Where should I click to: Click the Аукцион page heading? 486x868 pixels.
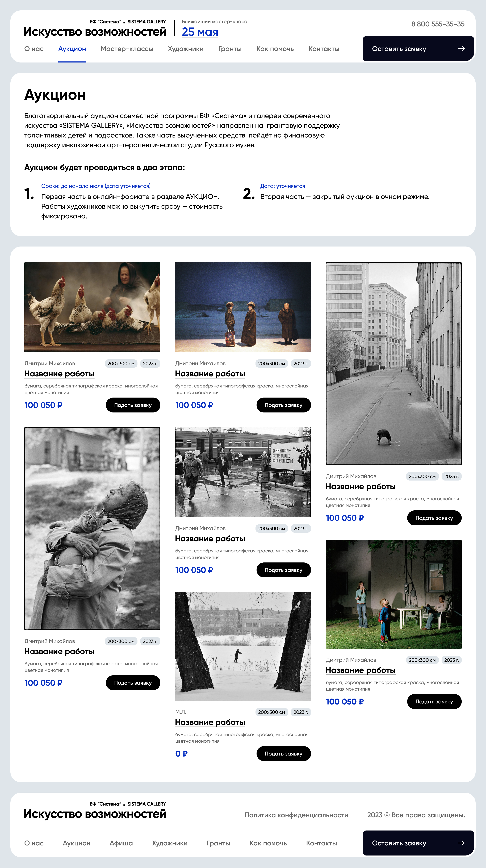point(55,95)
